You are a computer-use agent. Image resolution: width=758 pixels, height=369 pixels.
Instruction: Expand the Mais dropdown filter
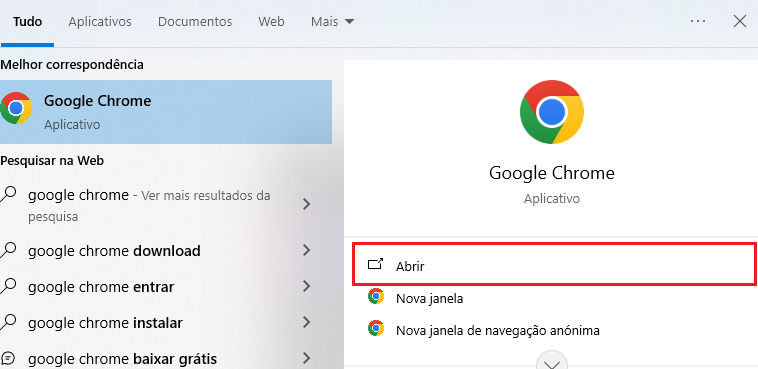pos(333,22)
